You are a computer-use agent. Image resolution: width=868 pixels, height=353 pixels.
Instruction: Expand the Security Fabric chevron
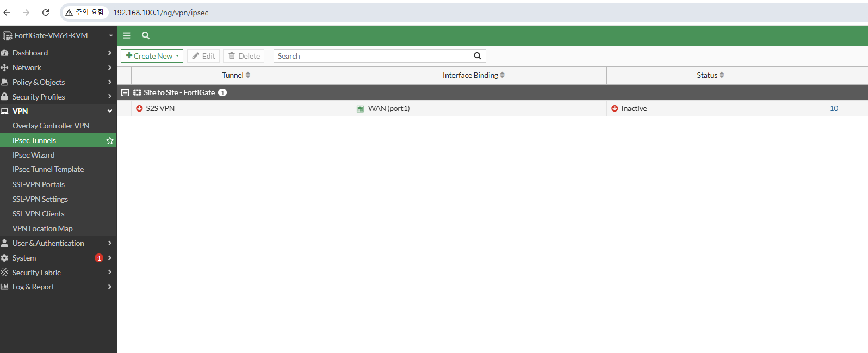click(x=110, y=273)
